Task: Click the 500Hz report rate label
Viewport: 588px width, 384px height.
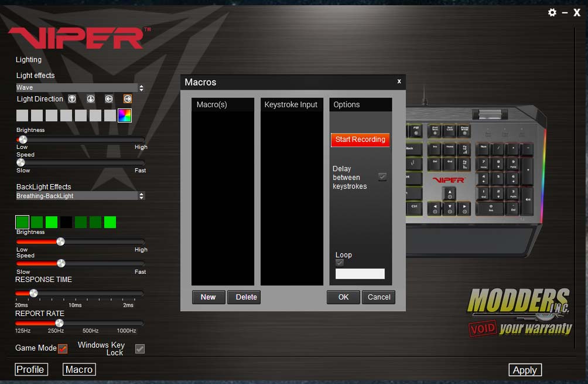Action: click(90, 331)
